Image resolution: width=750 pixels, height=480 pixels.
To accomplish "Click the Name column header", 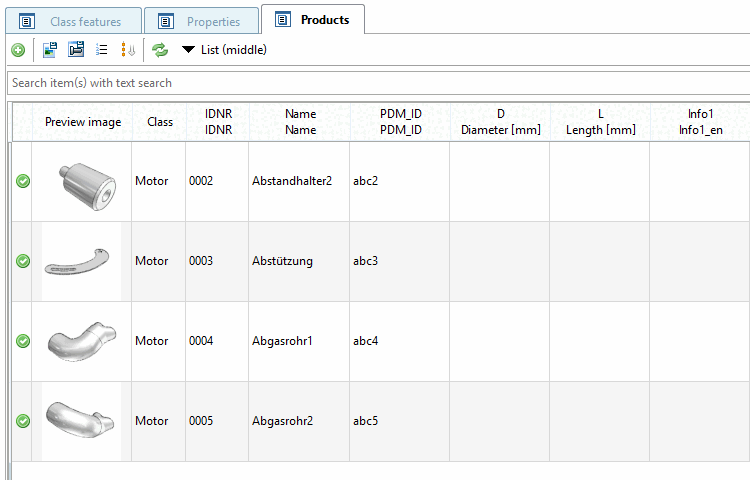I will [300, 122].
